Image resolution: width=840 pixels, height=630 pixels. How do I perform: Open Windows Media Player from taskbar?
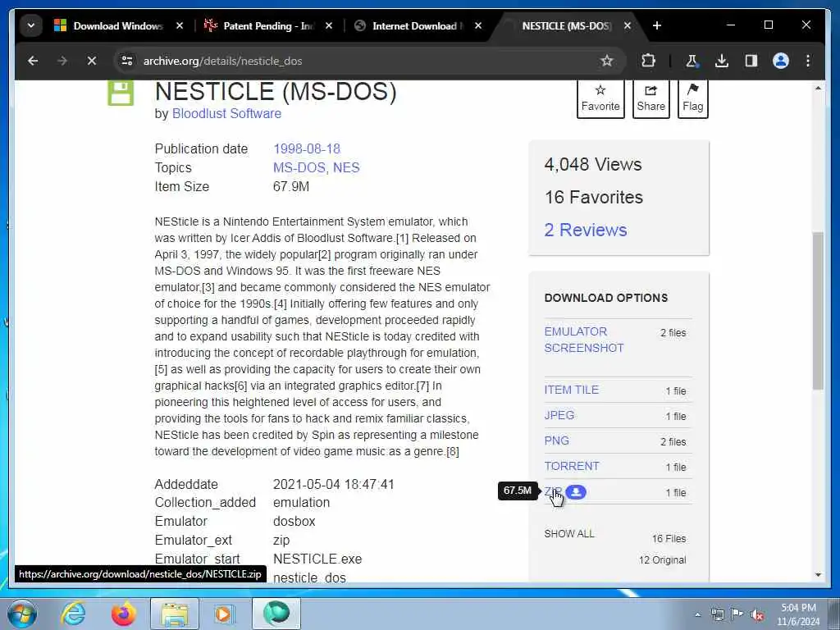click(x=225, y=614)
